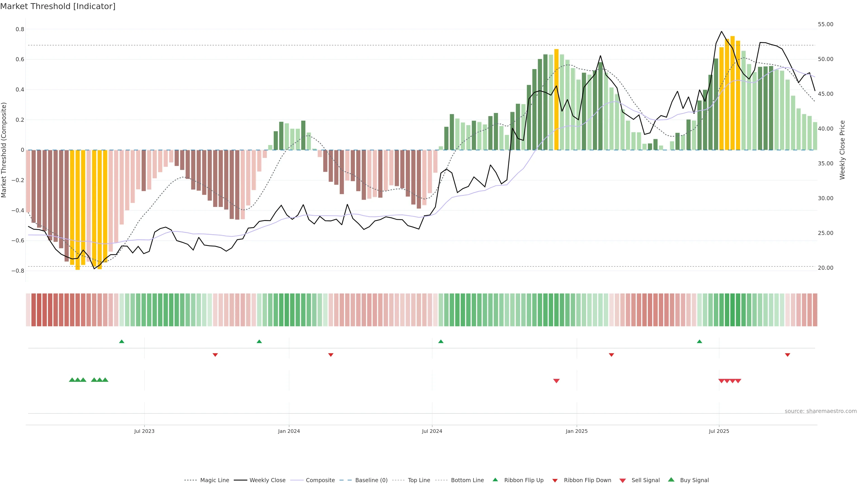
Task: Click the first Ribbon Flip Up marker before Jul 2023
Action: click(x=122, y=342)
